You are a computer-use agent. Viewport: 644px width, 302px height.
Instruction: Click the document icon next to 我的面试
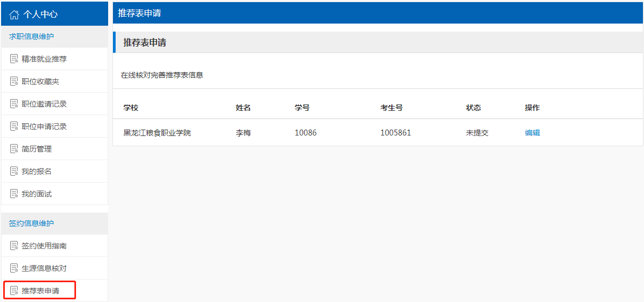(14, 194)
